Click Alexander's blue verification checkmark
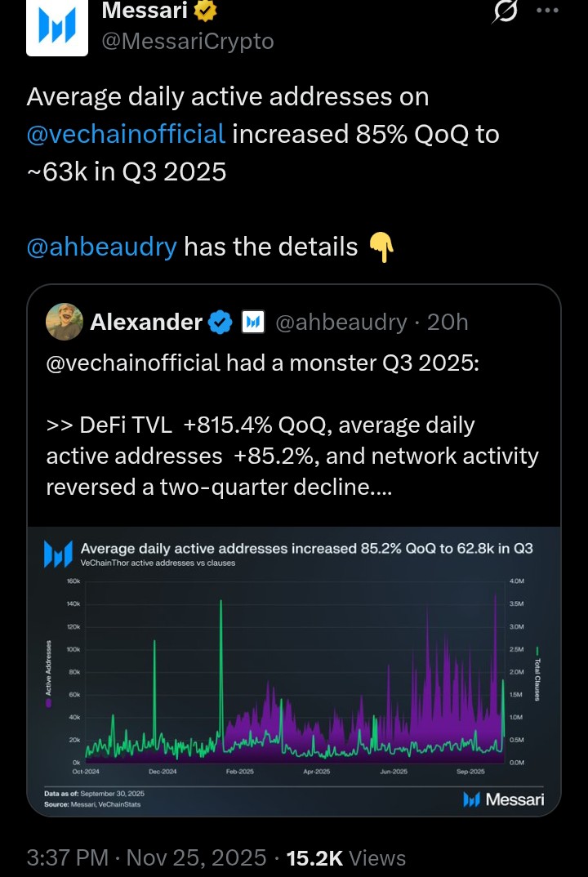 [220, 322]
